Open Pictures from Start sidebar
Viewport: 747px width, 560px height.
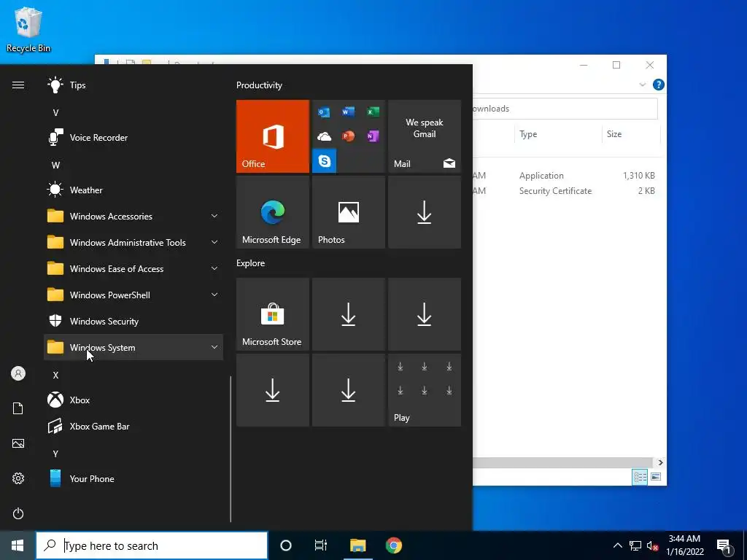(18, 443)
